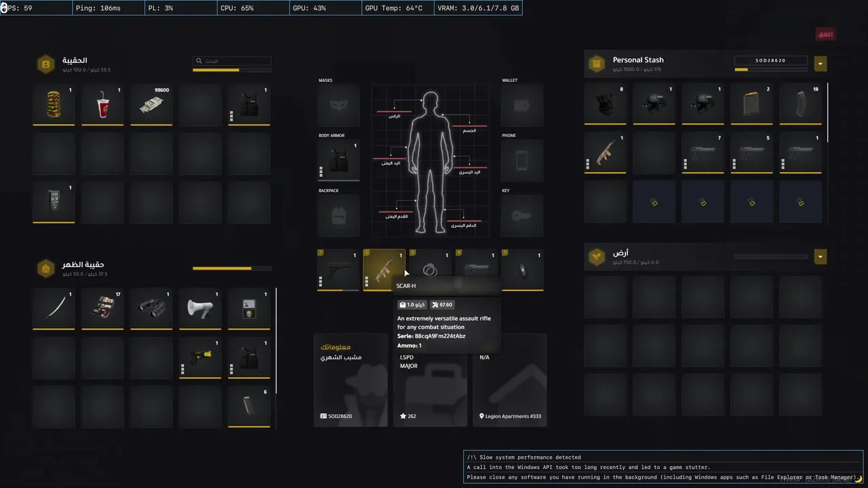Click the left foot (القدم اليسرى) label
Screen dimensions: 868x488
point(462,225)
